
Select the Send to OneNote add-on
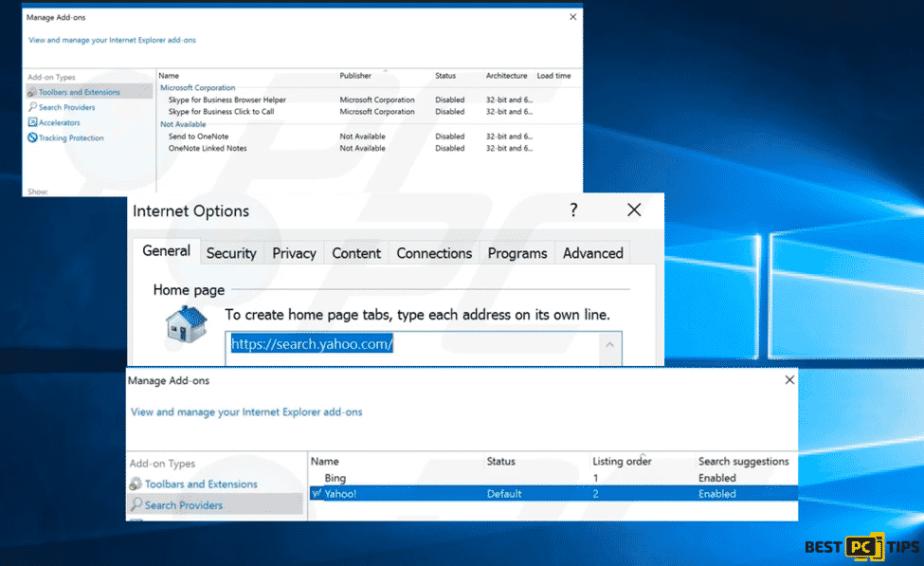tap(198, 137)
